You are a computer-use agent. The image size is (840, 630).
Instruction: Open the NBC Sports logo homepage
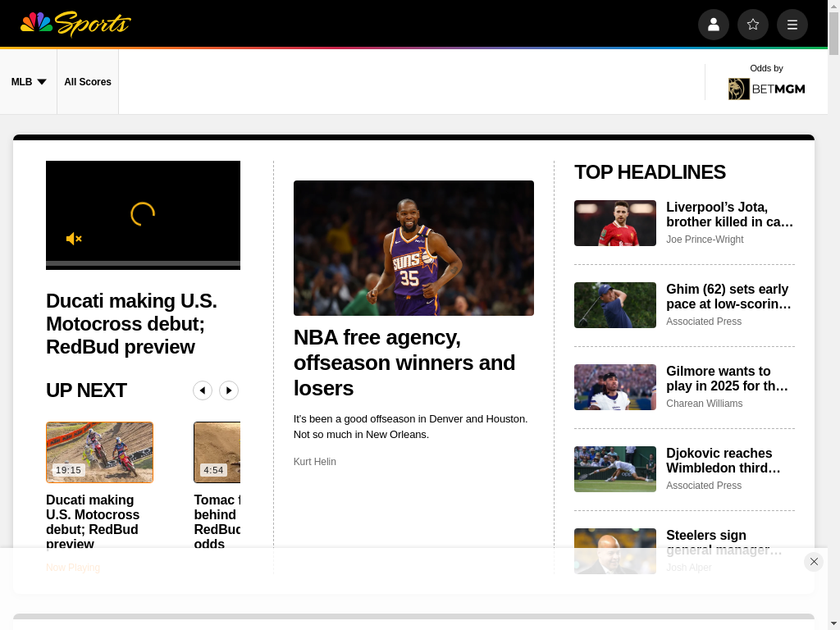(75, 24)
